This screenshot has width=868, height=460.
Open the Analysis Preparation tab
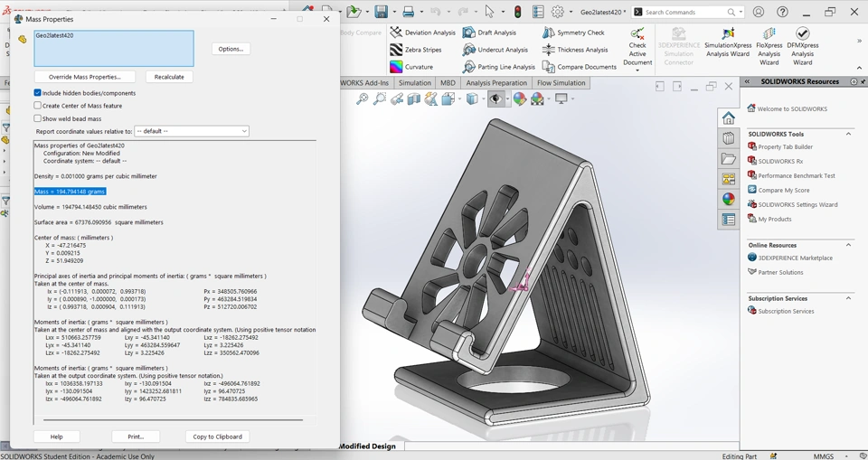tap(496, 83)
